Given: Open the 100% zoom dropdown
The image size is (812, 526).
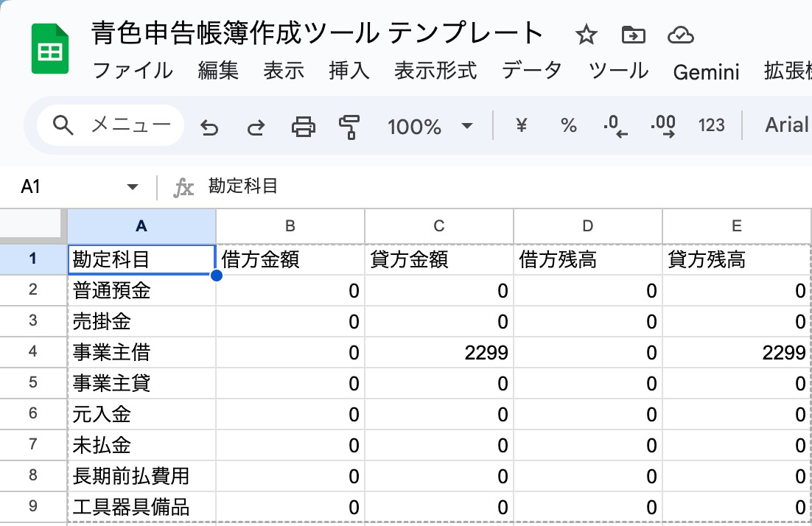Looking at the screenshot, I should pyautogui.click(x=430, y=126).
